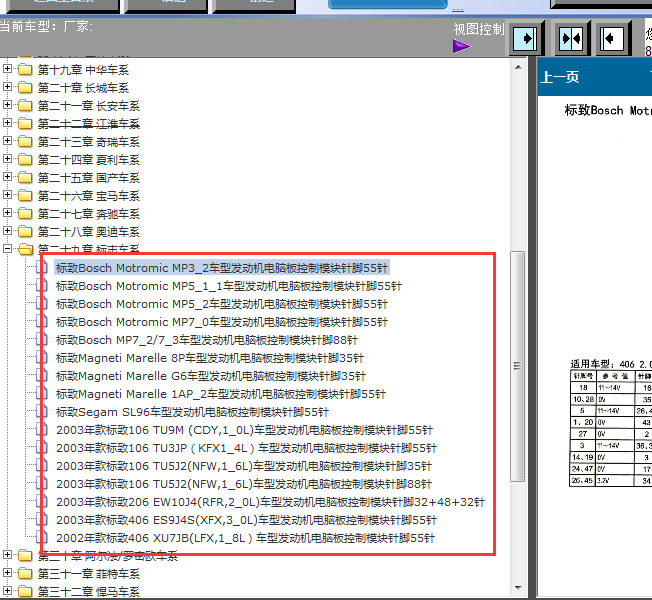
Task: Open 标致Magneti Marelle G6 35针 document
Action: click(211, 376)
